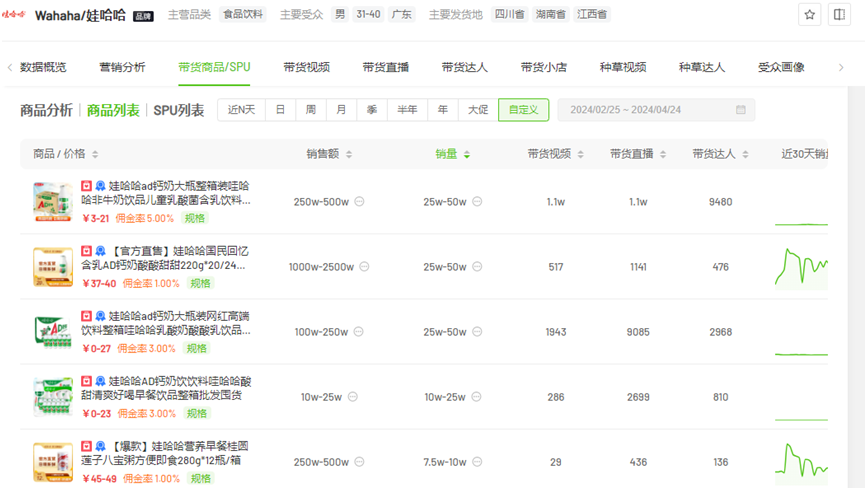This screenshot has width=867, height=490.
Task: Click info icon beside 1000w-2500w sales amount
Action: 364,267
